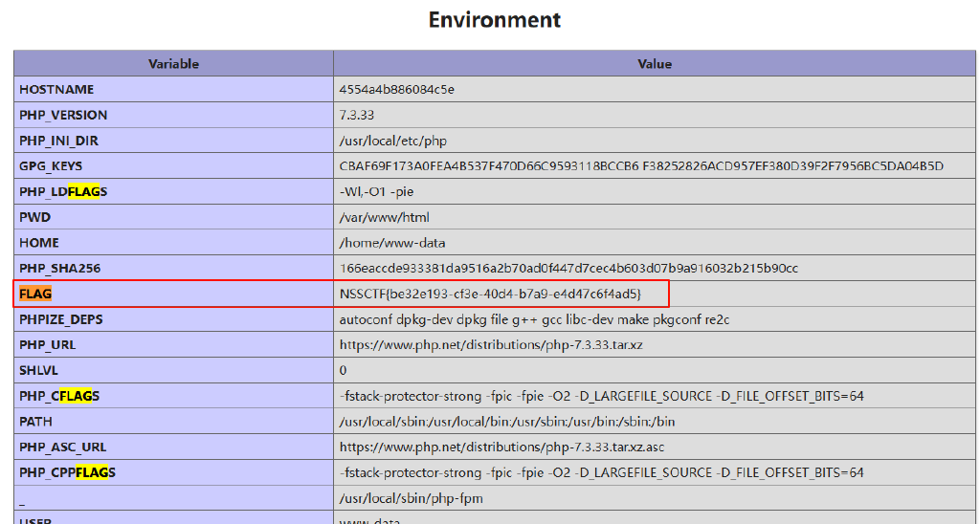Click the PHP_LDFLAGS variable name
Viewport: 980px width, 524px height.
63,192
